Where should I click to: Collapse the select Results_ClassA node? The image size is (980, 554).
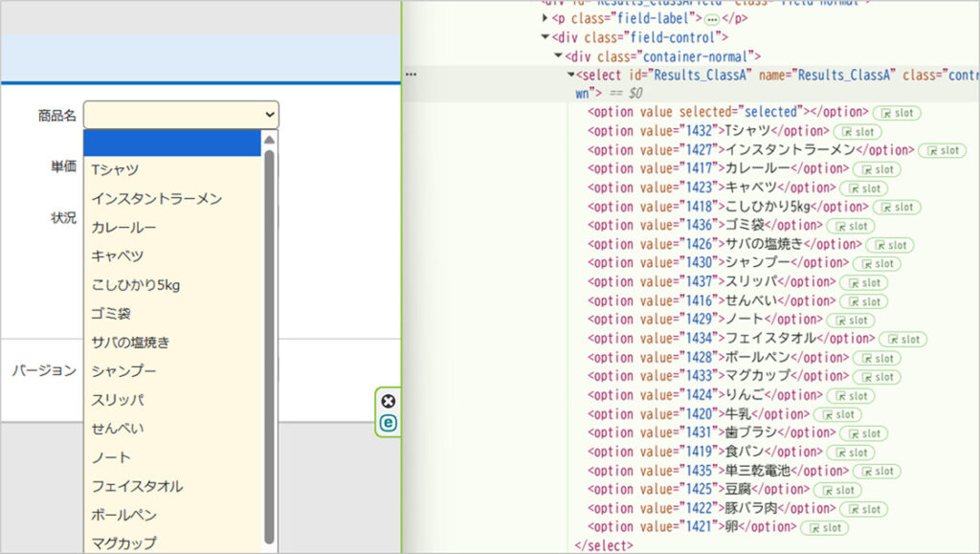point(570,75)
